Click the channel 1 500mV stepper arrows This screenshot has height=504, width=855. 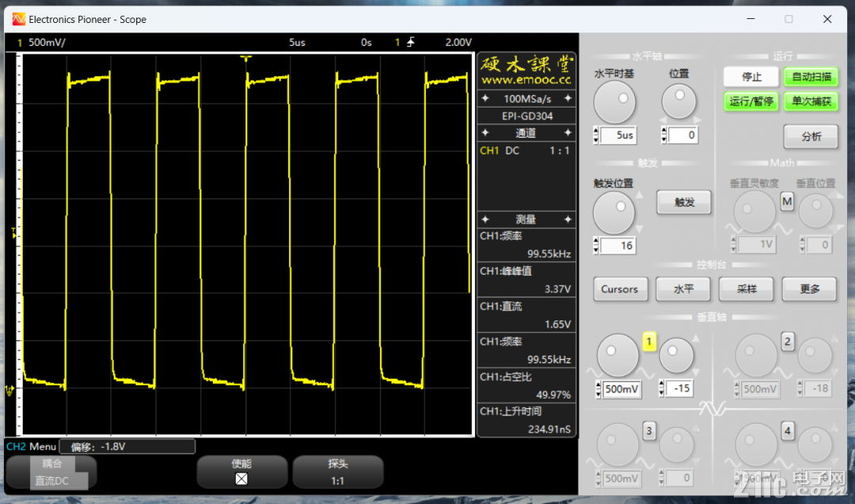[598, 389]
